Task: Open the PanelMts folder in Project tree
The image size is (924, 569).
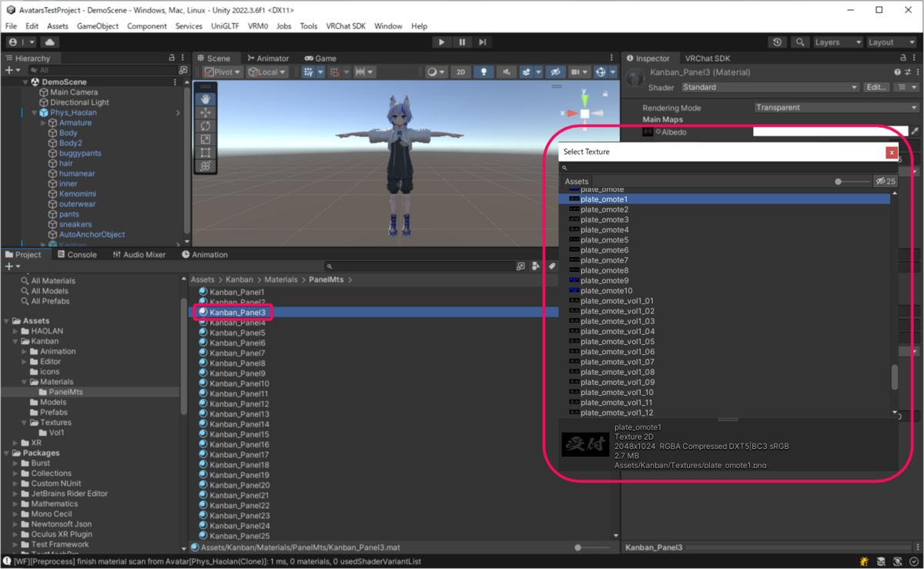Action: point(65,392)
